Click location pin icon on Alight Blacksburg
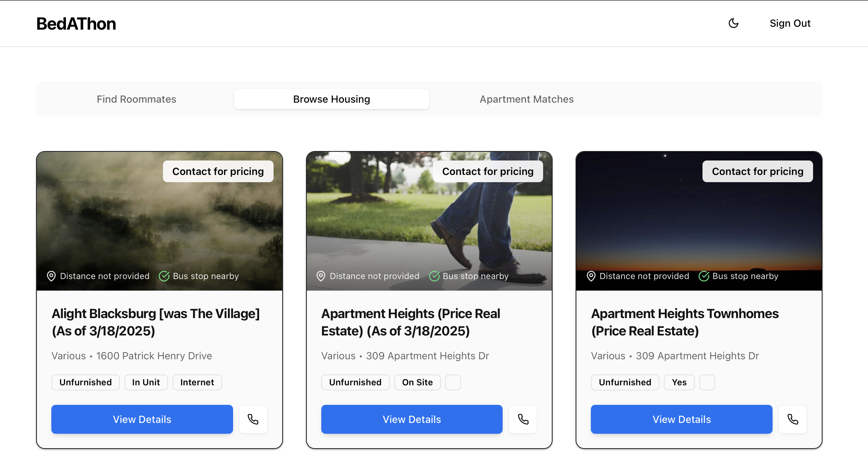868x467 pixels. pos(51,276)
